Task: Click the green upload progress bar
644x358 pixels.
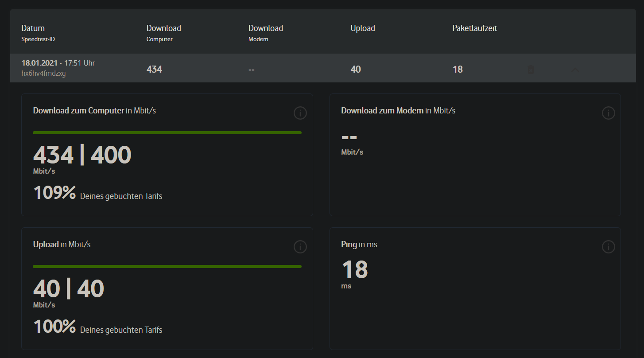Action: (167, 266)
